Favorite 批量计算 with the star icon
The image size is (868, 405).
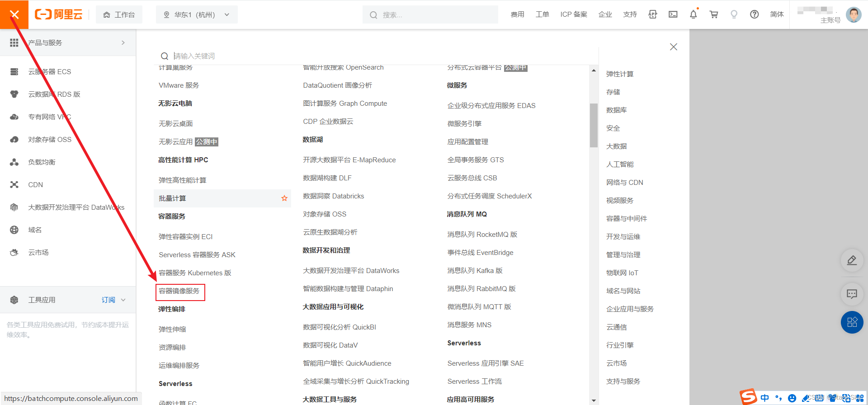[x=284, y=198]
